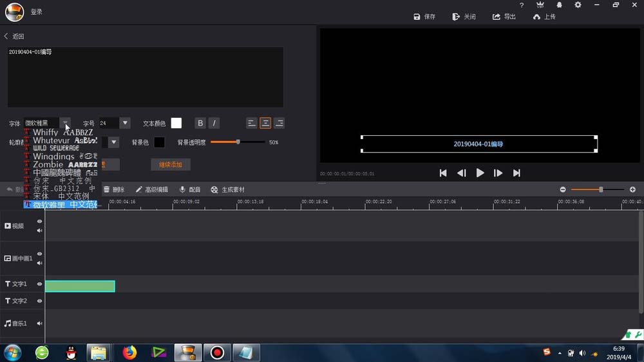Pick the black background color swatch

[x=159, y=142]
